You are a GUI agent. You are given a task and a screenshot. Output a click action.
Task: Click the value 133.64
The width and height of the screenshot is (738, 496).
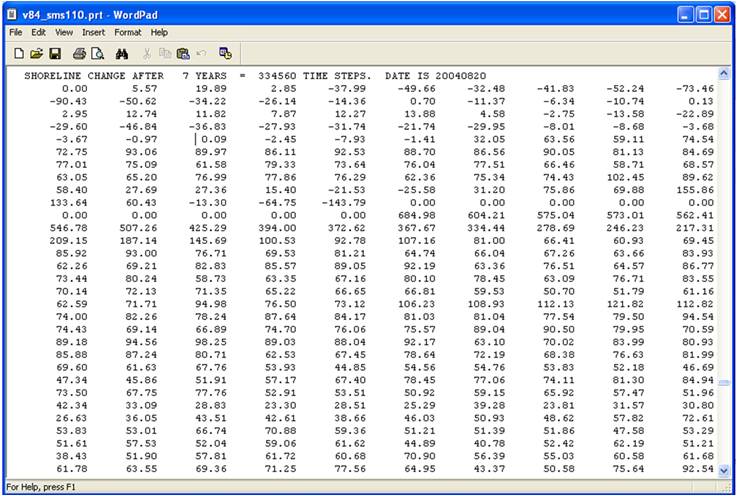click(x=68, y=203)
